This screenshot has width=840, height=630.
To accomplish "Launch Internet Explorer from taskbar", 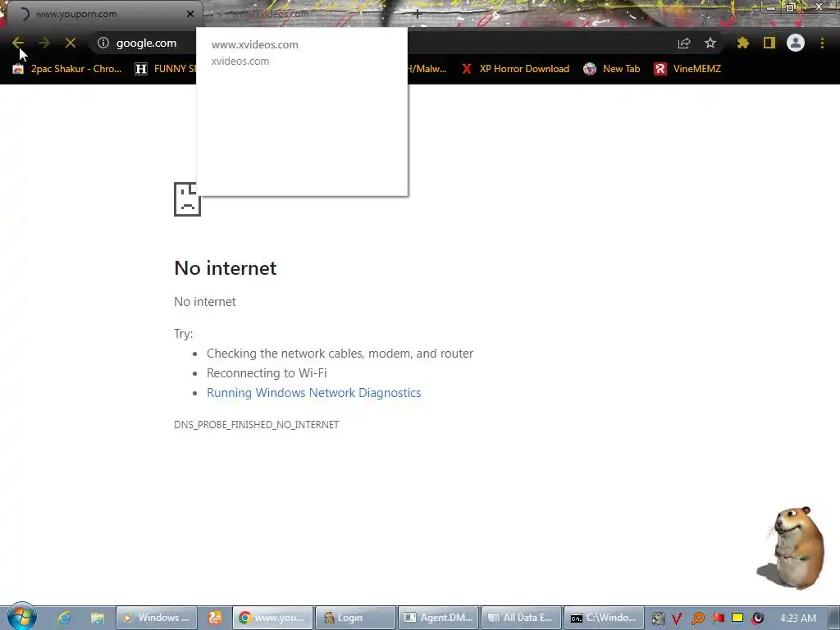I will click(x=64, y=618).
